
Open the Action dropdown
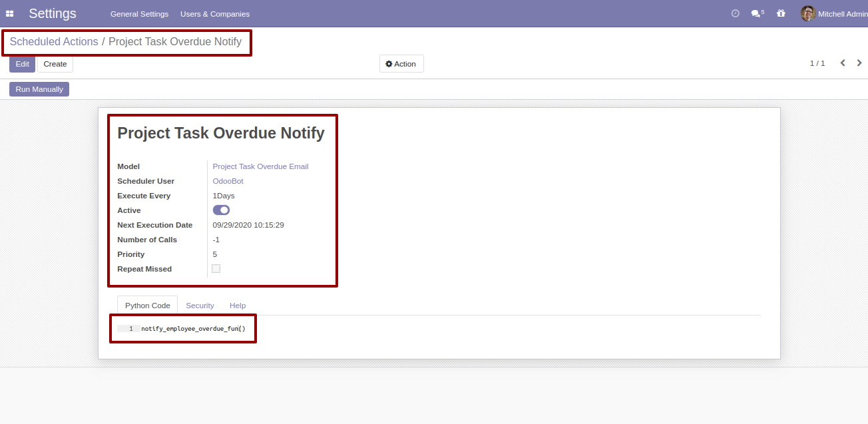tap(401, 64)
